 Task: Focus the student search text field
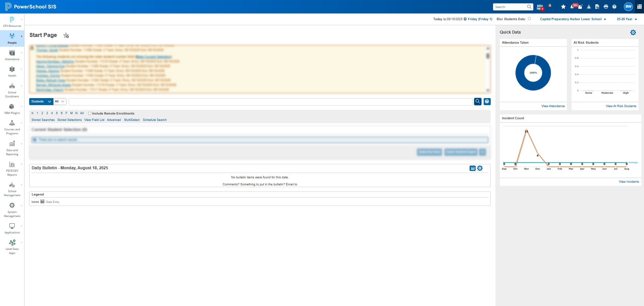[271, 101]
